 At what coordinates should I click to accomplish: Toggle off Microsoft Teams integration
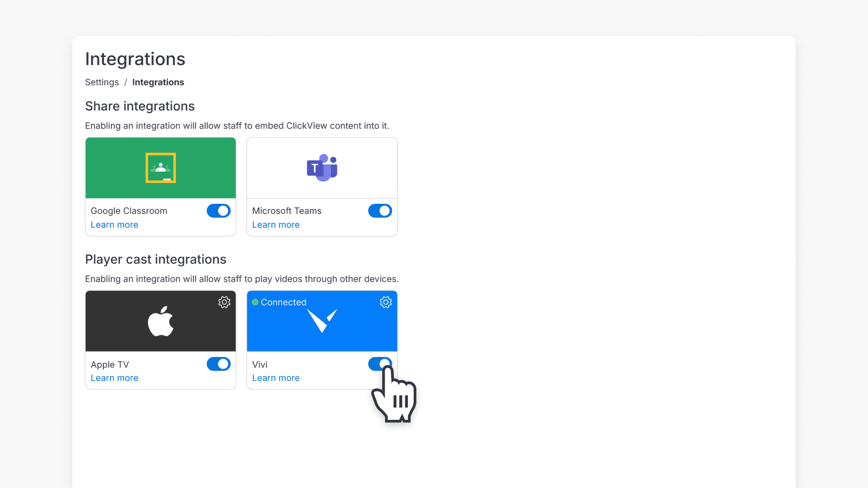click(380, 211)
